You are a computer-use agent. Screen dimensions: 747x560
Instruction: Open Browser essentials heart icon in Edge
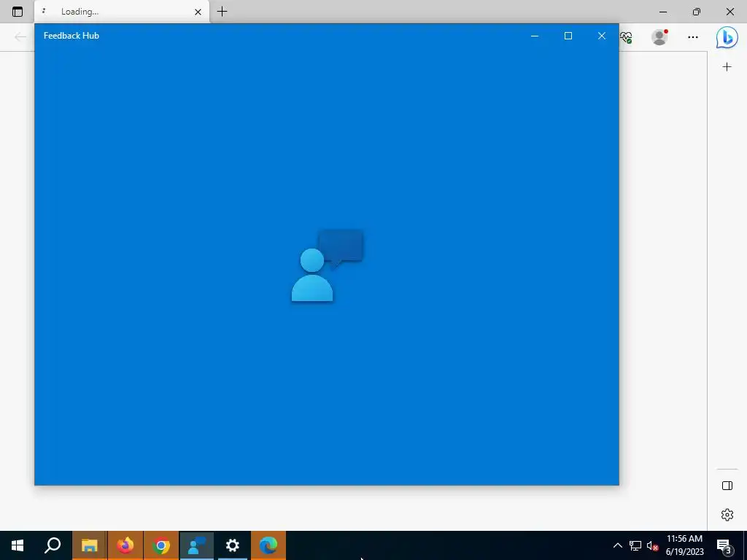click(626, 37)
